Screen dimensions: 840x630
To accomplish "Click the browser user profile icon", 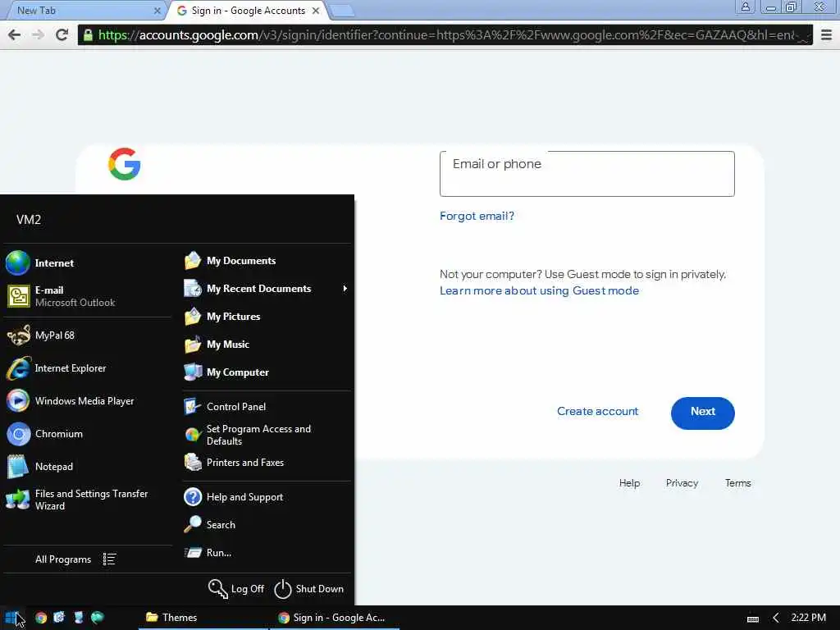I will click(x=745, y=7).
